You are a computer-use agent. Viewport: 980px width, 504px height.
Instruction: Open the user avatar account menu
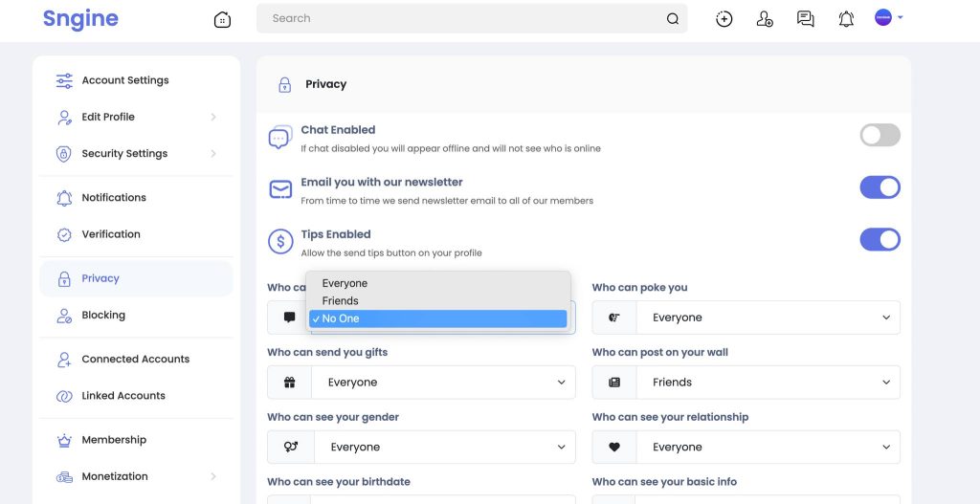pos(888,18)
